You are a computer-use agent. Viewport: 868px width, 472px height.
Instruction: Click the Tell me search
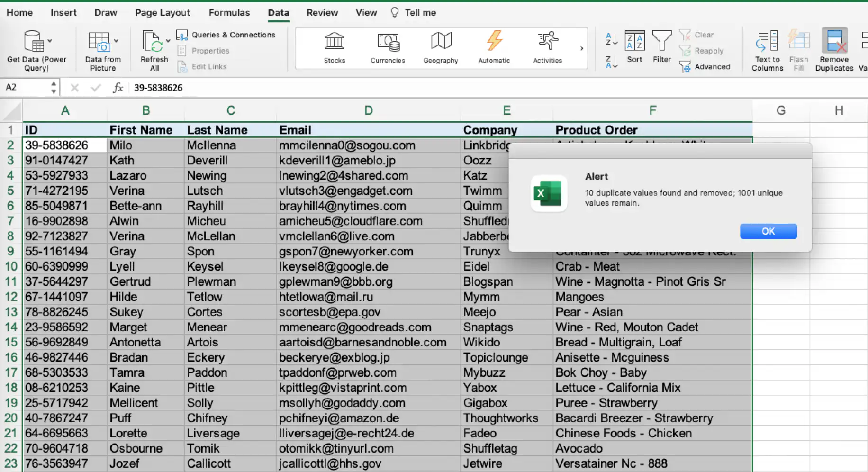(x=413, y=13)
